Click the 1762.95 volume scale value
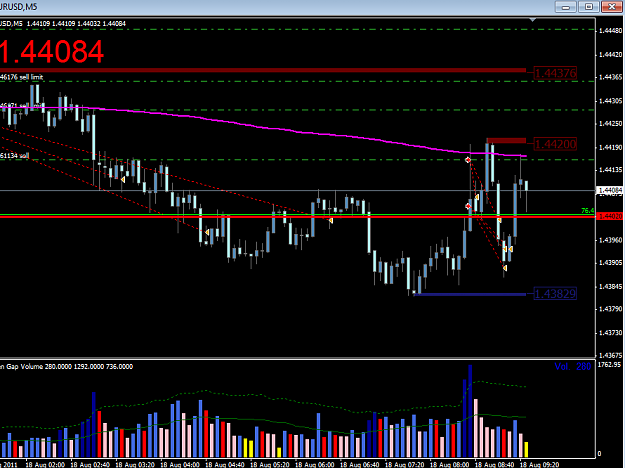Screen dimensions: 625x468 tap(610, 365)
